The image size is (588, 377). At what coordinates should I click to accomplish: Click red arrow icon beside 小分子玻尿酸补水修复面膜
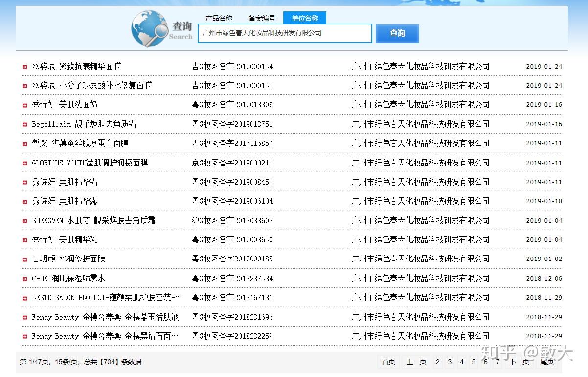tap(25, 86)
